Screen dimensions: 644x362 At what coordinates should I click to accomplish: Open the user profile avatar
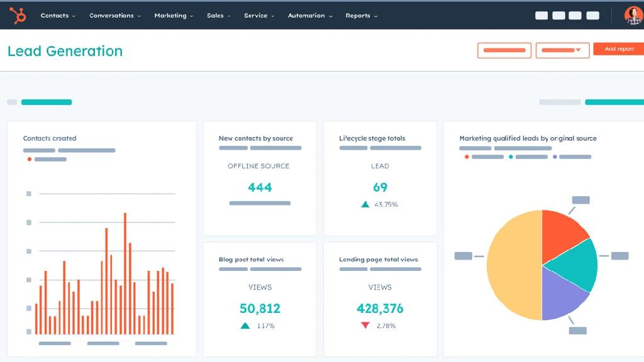point(633,15)
